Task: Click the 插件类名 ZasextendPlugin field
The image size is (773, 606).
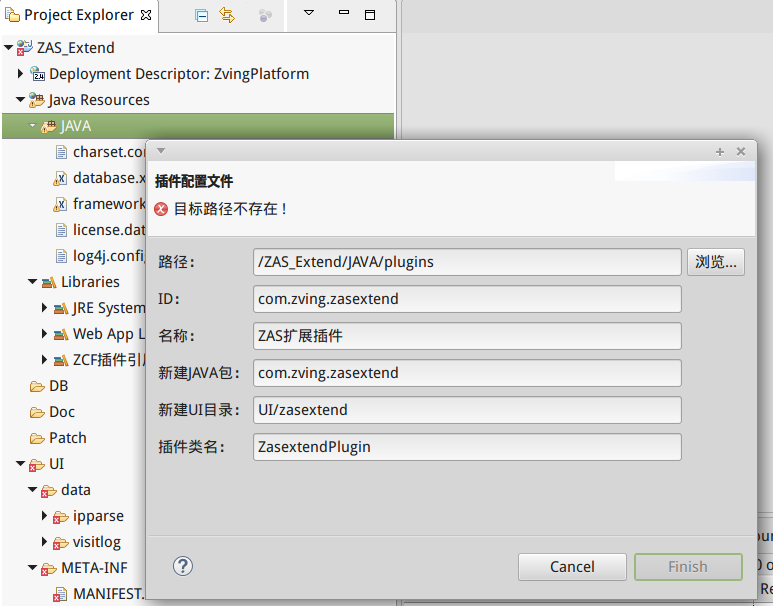Action: [x=467, y=447]
